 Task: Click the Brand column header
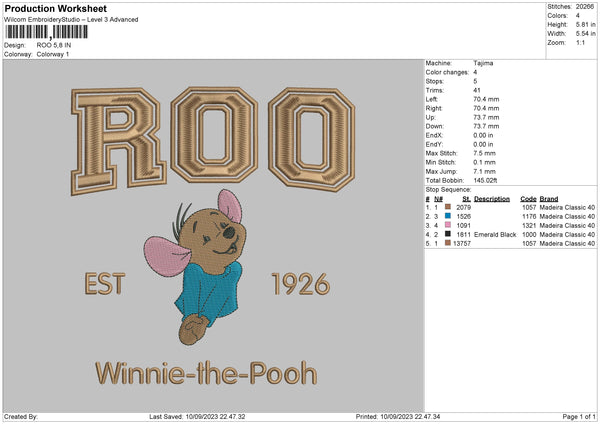(551, 199)
